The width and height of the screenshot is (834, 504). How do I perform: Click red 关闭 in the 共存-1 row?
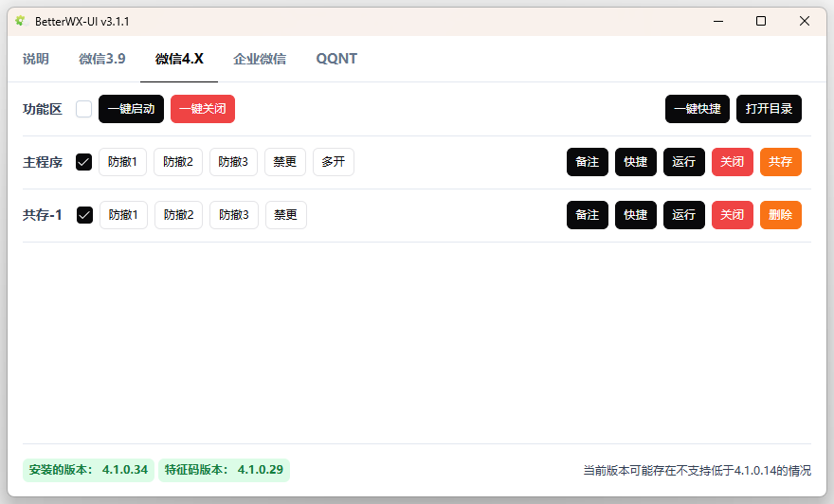[733, 215]
